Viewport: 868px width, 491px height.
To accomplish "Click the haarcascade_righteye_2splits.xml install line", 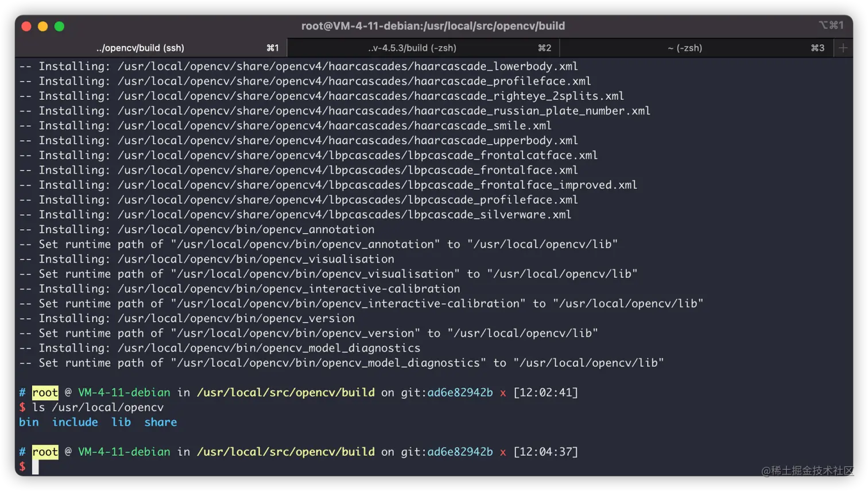I will tap(321, 96).
